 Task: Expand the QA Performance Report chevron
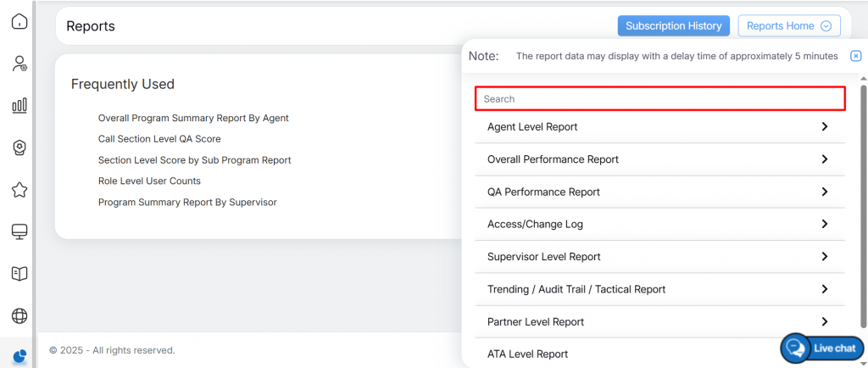coord(824,192)
